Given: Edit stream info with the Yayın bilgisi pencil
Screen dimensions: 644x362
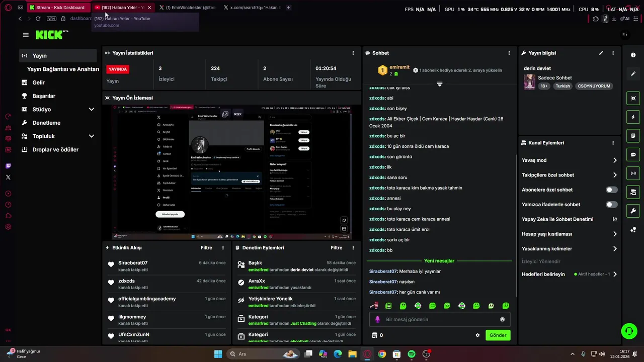Looking at the screenshot, I should click(x=601, y=53).
